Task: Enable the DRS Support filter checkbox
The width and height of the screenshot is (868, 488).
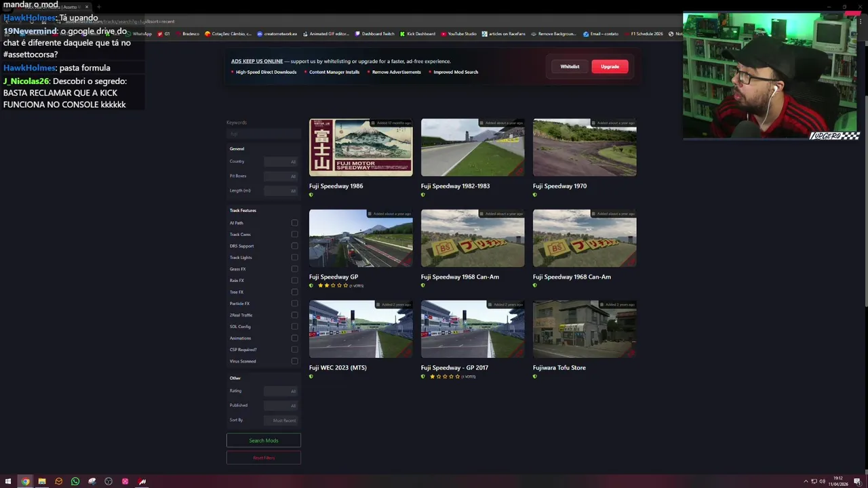Action: (294, 246)
